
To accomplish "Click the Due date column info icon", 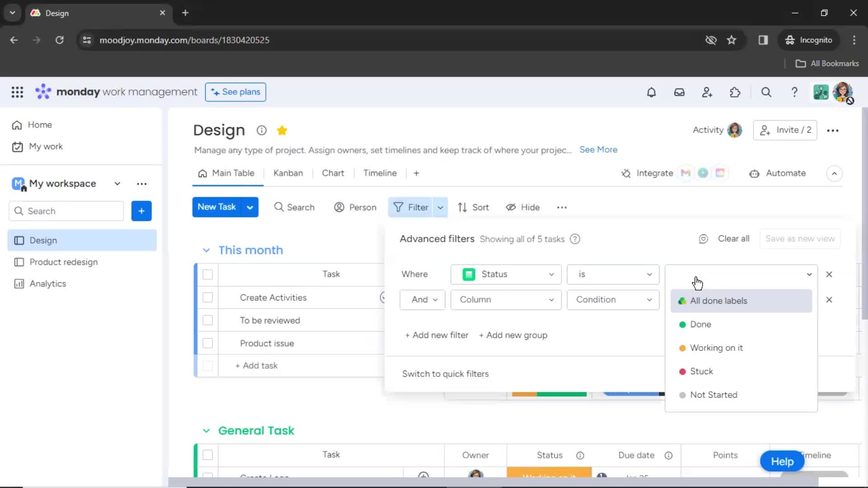I will [x=669, y=455].
